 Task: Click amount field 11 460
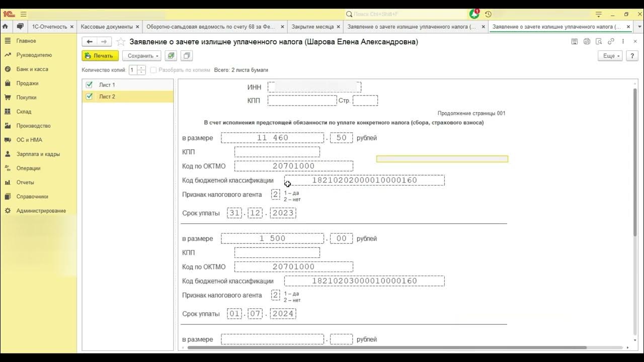tap(273, 138)
